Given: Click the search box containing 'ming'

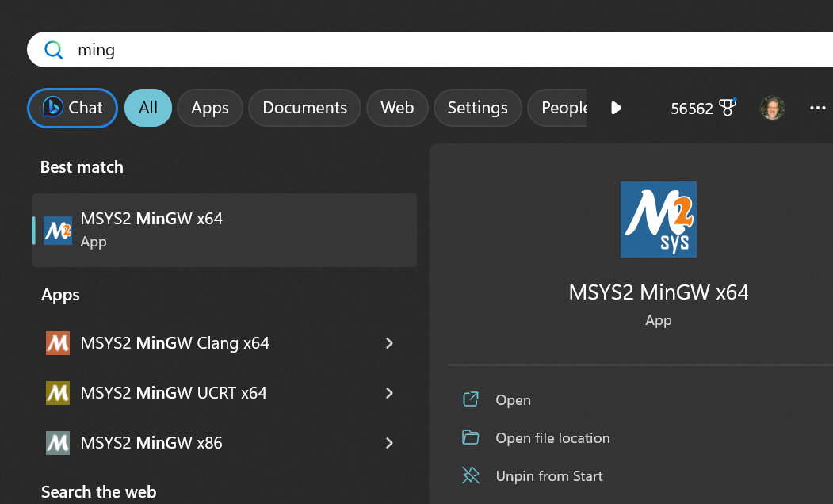Looking at the screenshot, I should [430, 49].
